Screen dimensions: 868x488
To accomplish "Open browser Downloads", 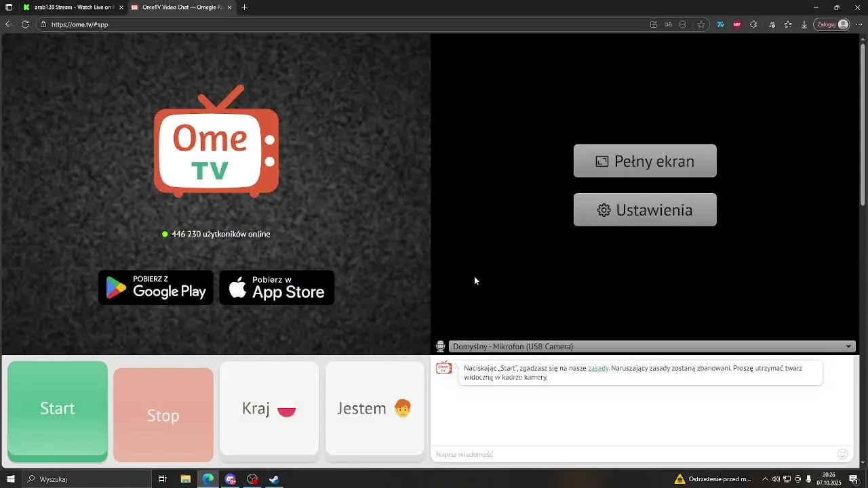I will point(804,24).
